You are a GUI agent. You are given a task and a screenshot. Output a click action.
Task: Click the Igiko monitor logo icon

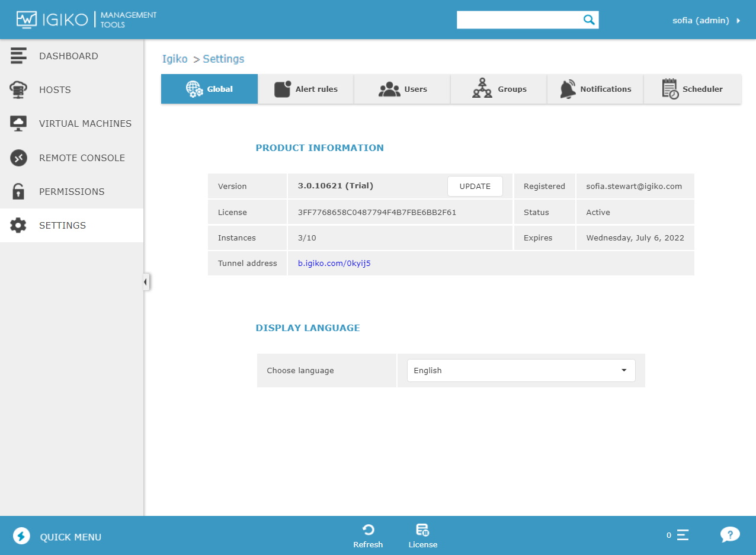[27, 20]
